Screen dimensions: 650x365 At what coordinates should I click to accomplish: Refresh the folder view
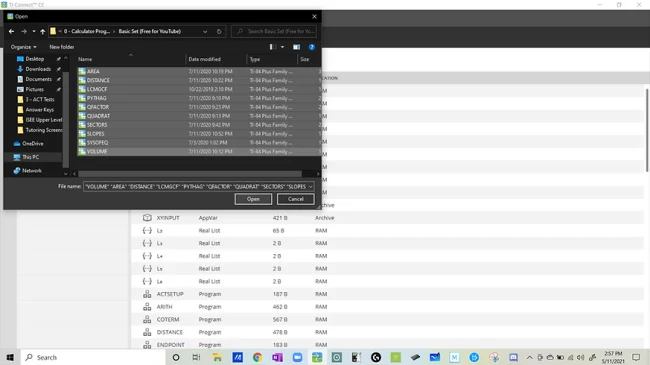pos(219,32)
